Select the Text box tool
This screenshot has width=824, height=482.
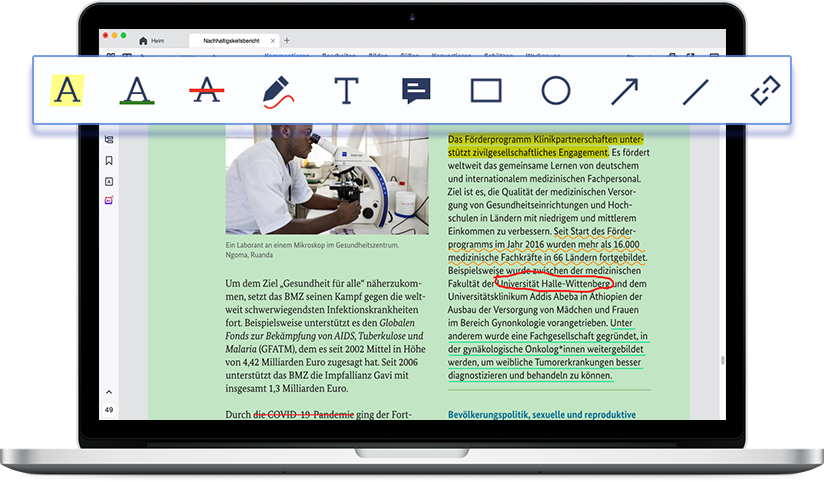[x=346, y=91]
